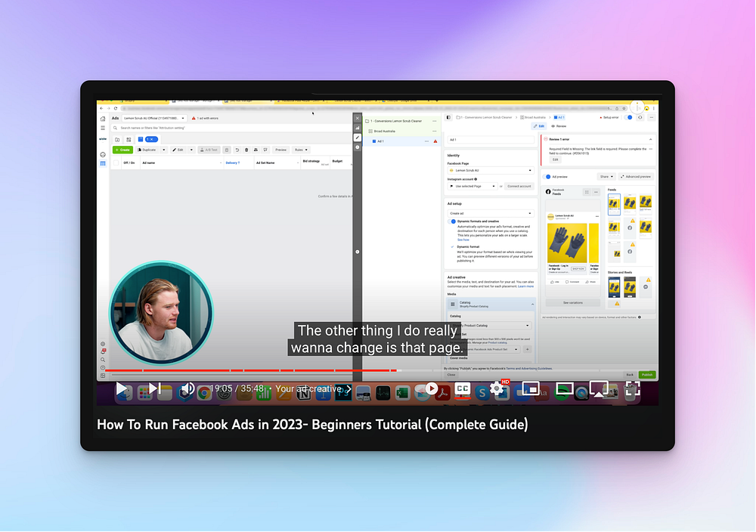
Task: Switch the player to miniplayer mode
Action: (x=531, y=388)
